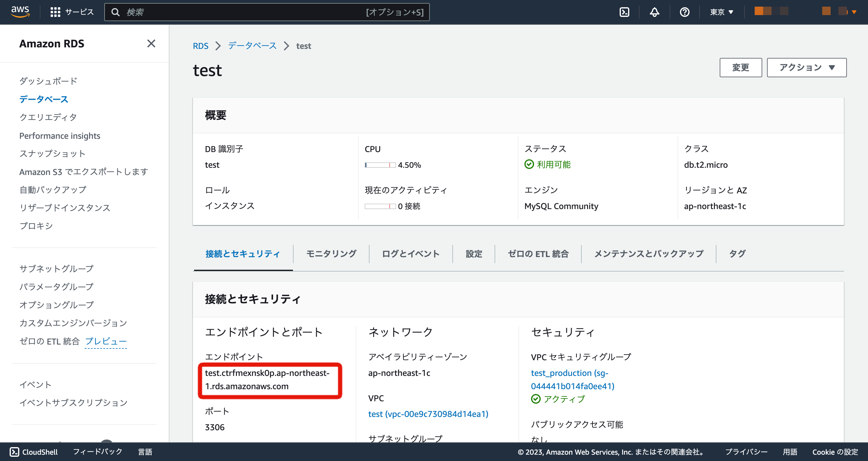This screenshot has width=868, height=461.
Task: Click the AWS home logo
Action: (20, 11)
